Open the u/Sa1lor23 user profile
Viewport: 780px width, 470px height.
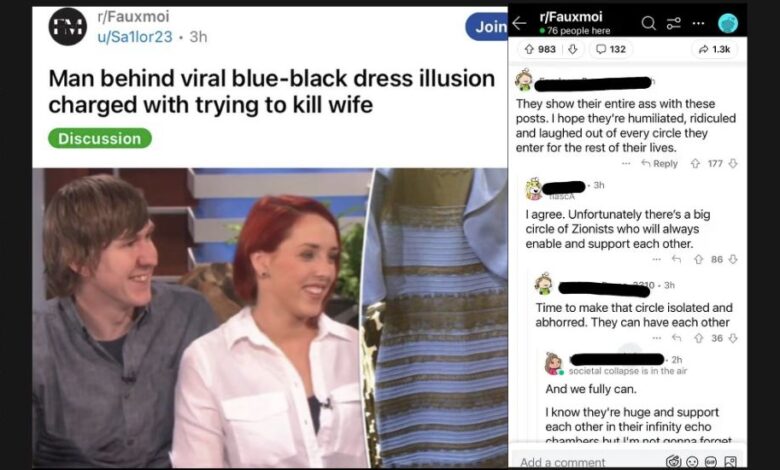(x=135, y=37)
